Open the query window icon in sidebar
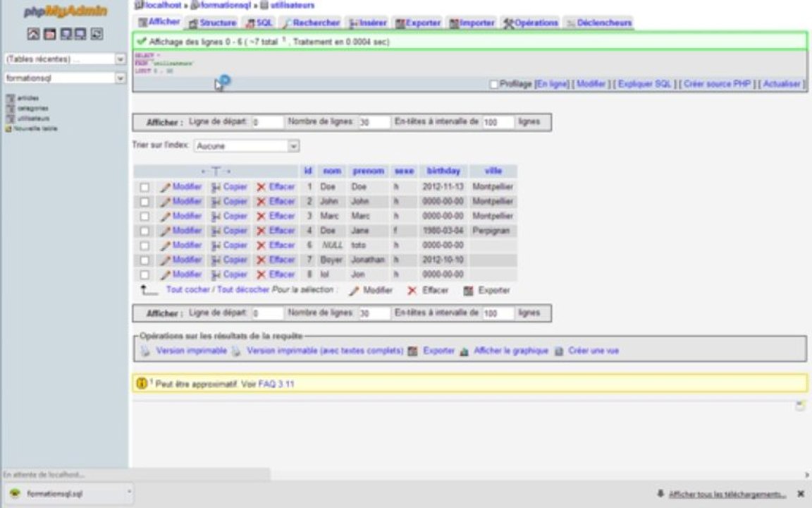Image resolution: width=812 pixels, height=508 pixels. pos(66,34)
